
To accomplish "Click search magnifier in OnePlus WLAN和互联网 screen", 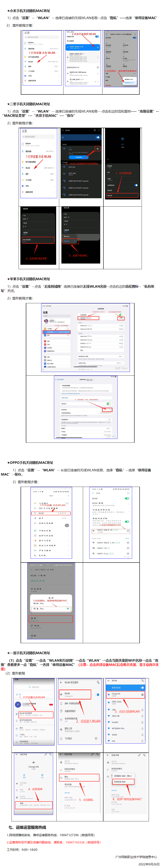I will pos(98,682).
